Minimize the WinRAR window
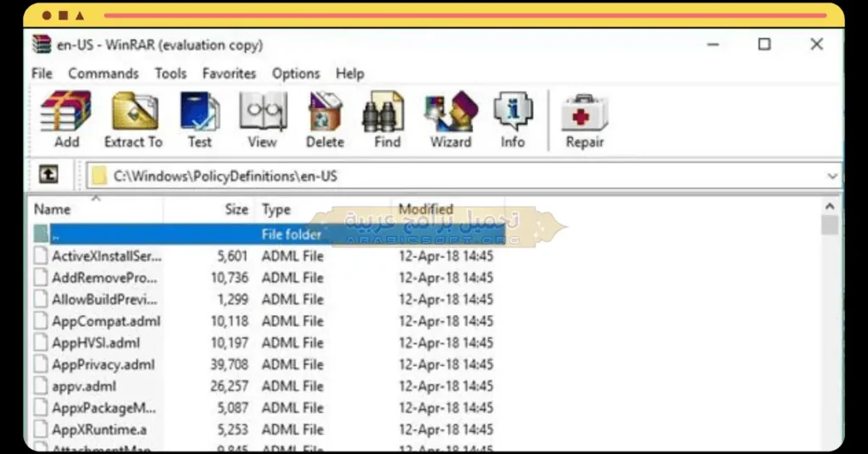The width and height of the screenshot is (868, 454). [713, 44]
